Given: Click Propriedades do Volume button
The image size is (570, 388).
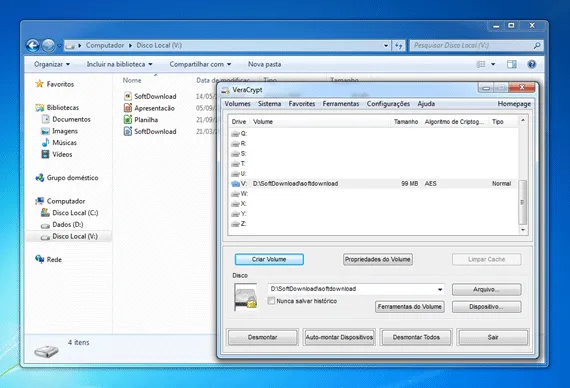Looking at the screenshot, I should pyautogui.click(x=378, y=259).
